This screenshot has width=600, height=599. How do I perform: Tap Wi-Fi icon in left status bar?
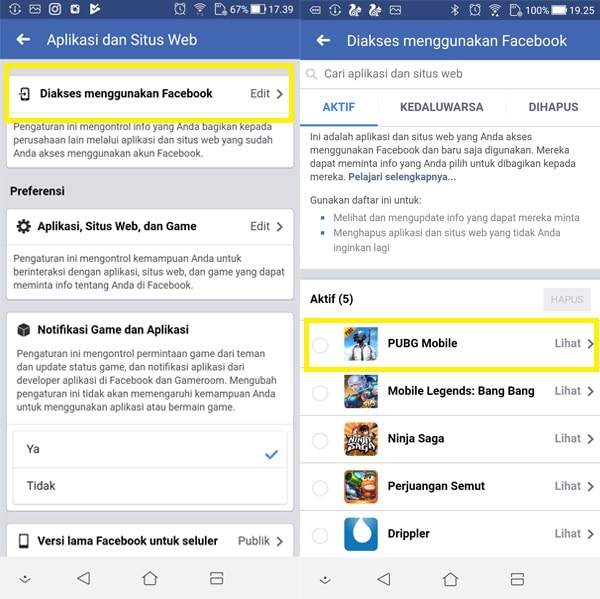point(200,9)
